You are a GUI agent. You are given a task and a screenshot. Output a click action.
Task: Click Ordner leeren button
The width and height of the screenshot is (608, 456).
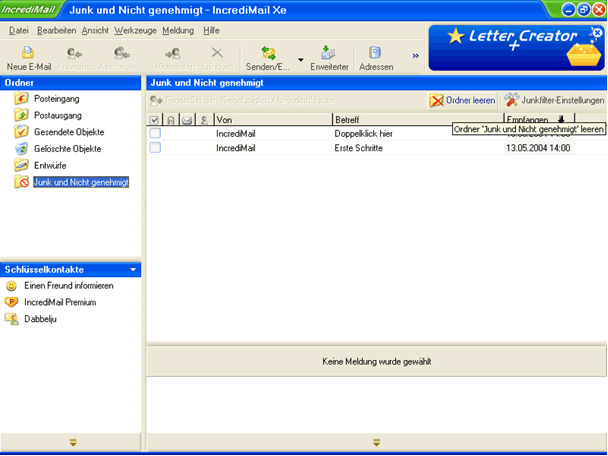coord(462,100)
